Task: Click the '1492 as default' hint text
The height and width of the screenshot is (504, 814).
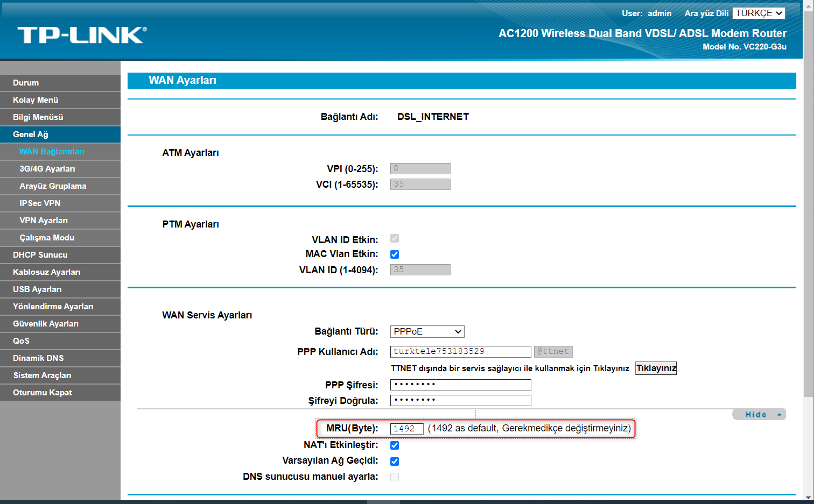Action: (x=529, y=429)
